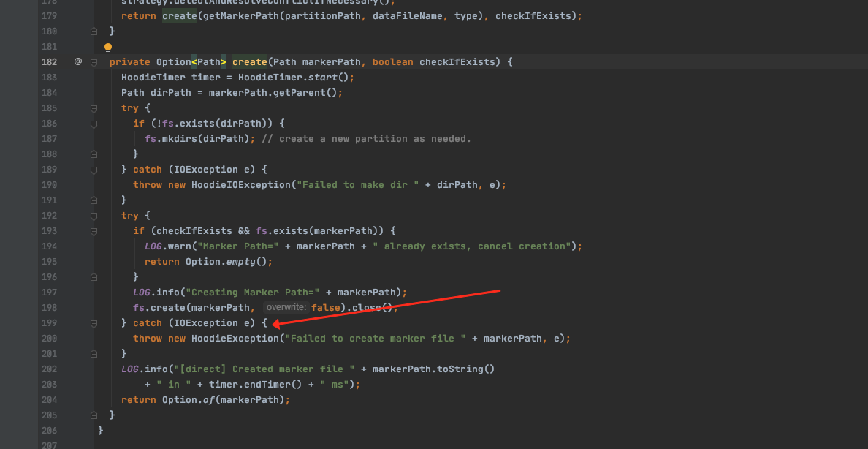Click 'Option.of(markerPath)' on line 204

pyautogui.click(x=223, y=400)
